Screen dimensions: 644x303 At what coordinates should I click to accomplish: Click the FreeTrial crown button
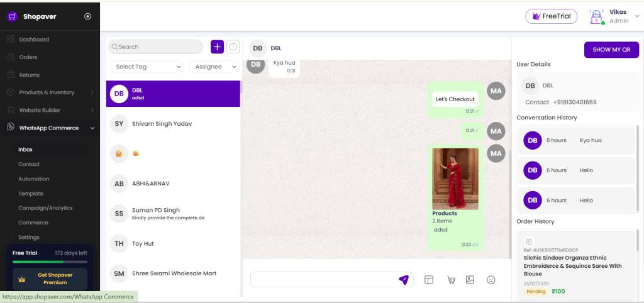tap(551, 16)
